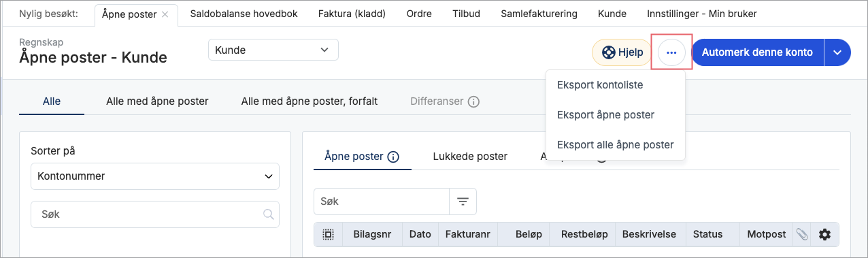Image resolution: width=868 pixels, height=258 pixels.
Task: Open table column settings gear icon
Action: tap(825, 234)
